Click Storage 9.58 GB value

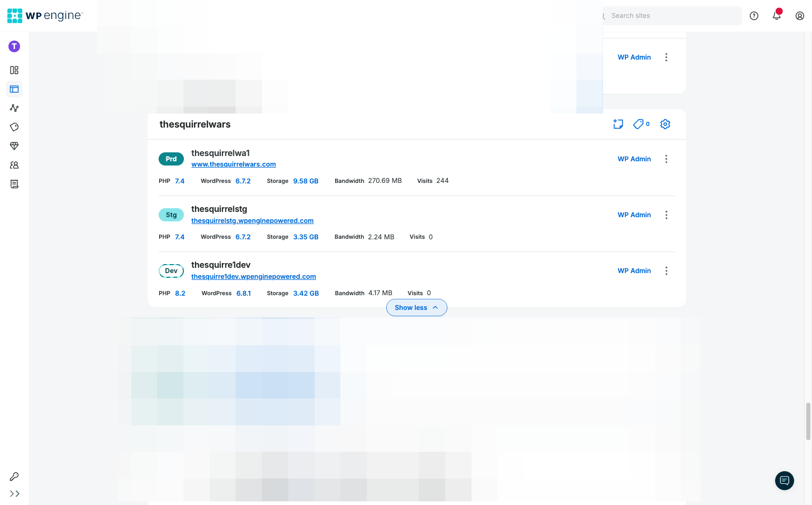tap(306, 181)
